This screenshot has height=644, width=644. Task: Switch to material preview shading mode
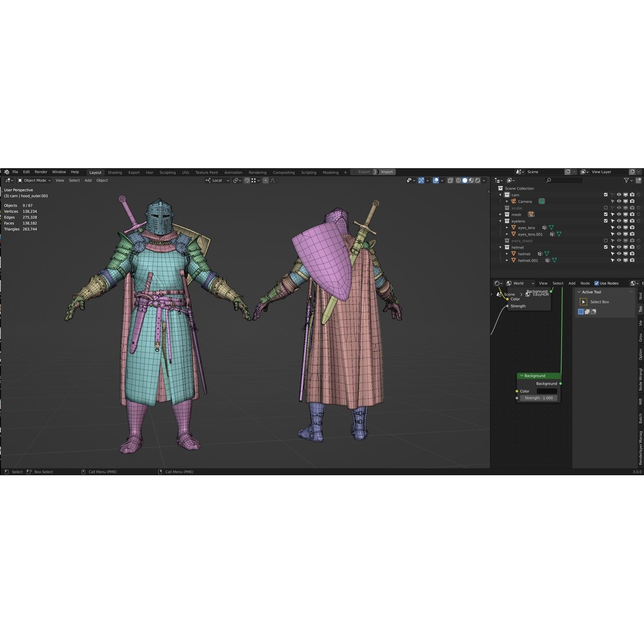pyautogui.click(x=471, y=180)
